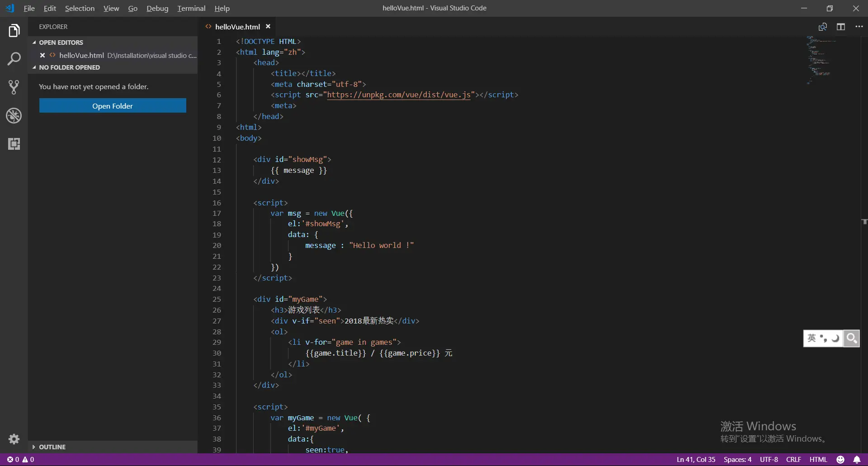This screenshot has width=868, height=466.
Task: Open the Source Control view
Action: [14, 87]
